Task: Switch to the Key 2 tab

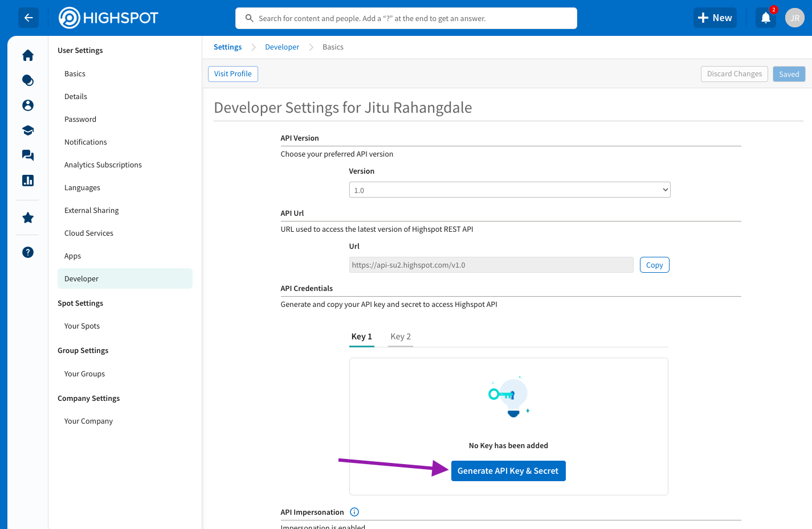Action: pyautogui.click(x=401, y=337)
